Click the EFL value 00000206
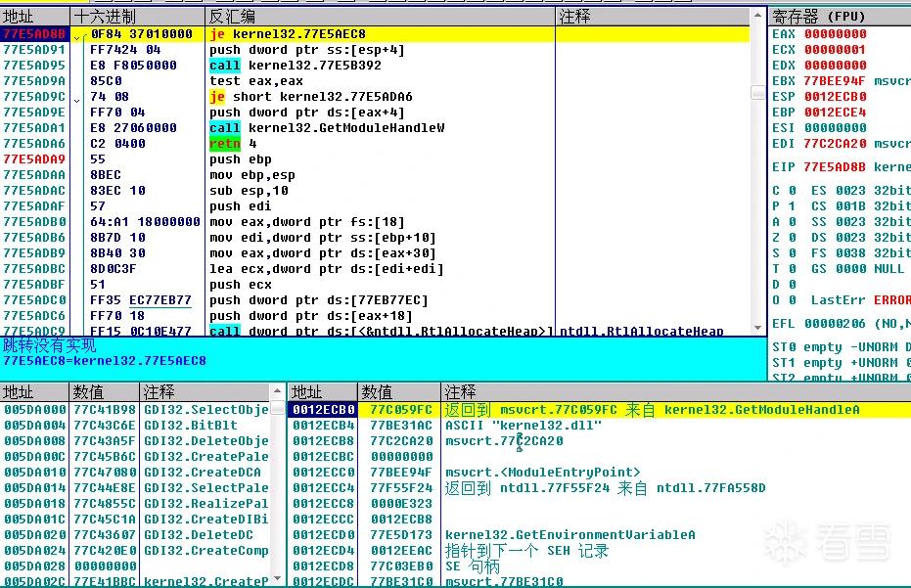This screenshot has height=588, width=911. point(836,324)
